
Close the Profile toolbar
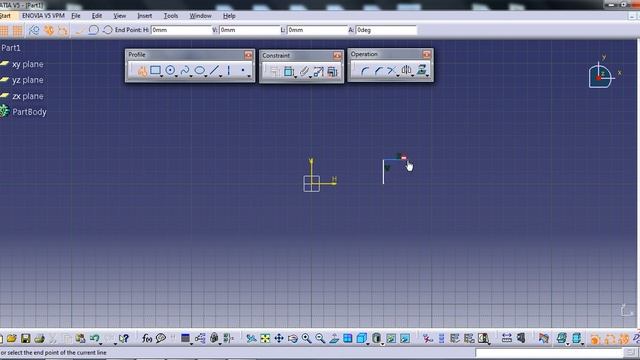(248, 55)
